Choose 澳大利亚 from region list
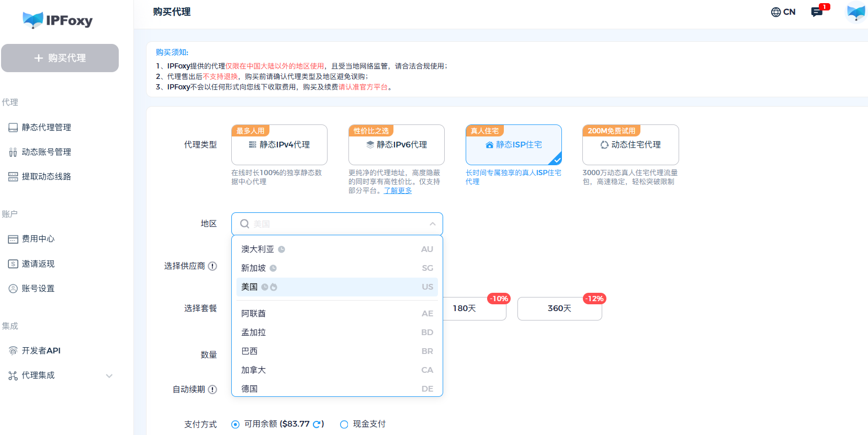868x435 pixels. [x=337, y=249]
